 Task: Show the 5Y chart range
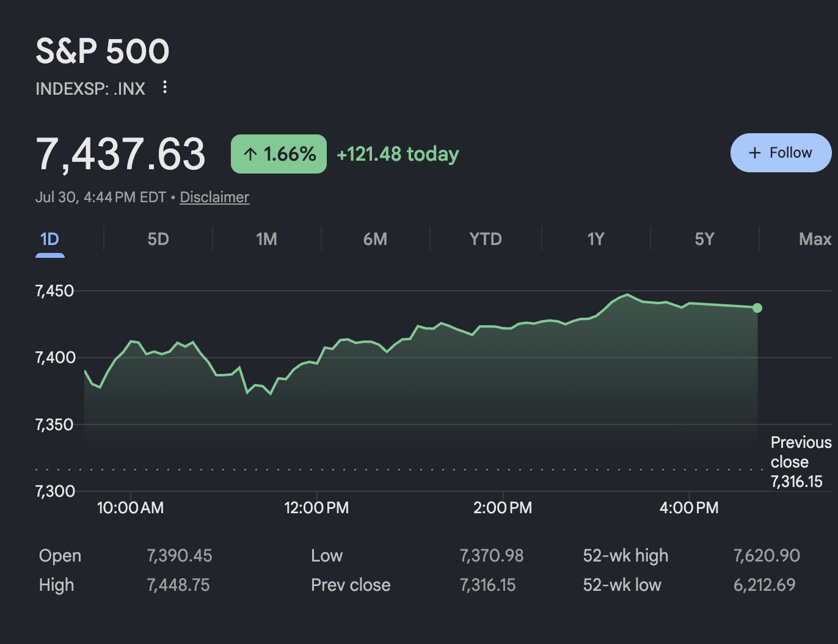point(704,239)
